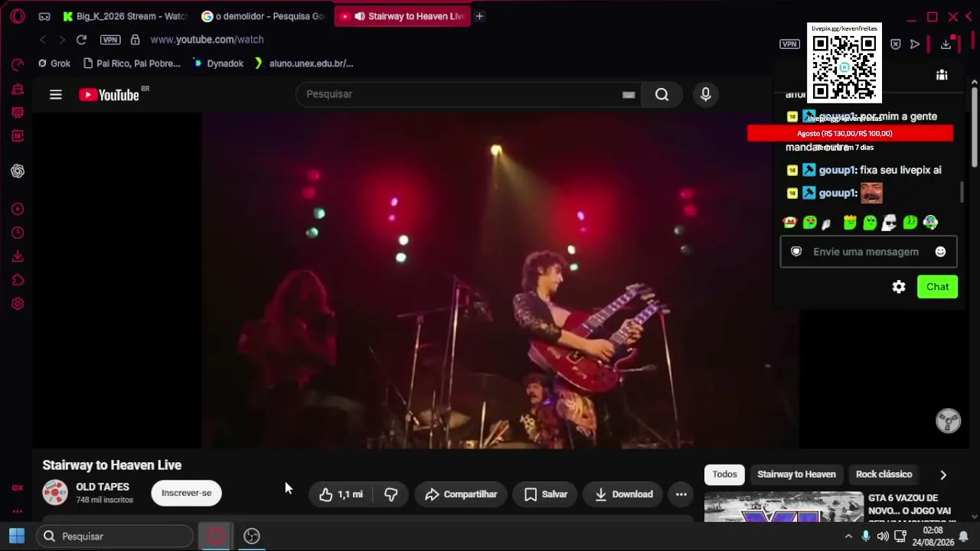Open the sidebar three-dots setup menu
Image resolution: width=980 pixels, height=551 pixels.
pyautogui.click(x=18, y=511)
